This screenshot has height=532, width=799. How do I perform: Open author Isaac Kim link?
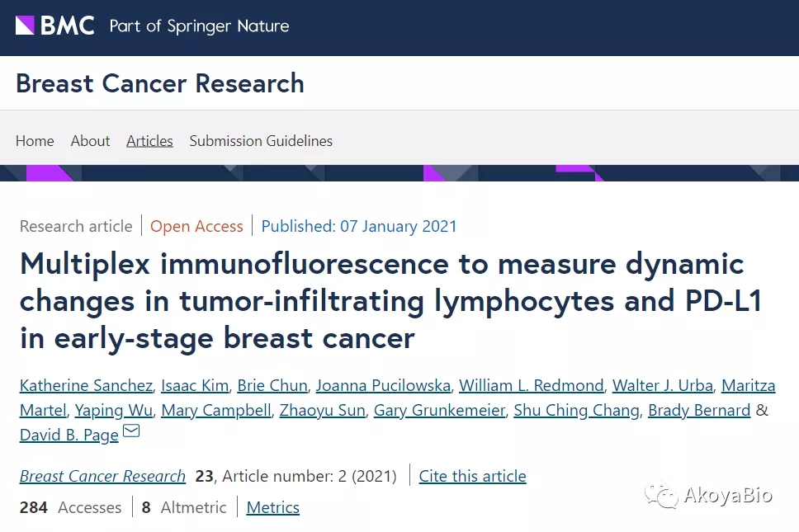[x=195, y=385]
